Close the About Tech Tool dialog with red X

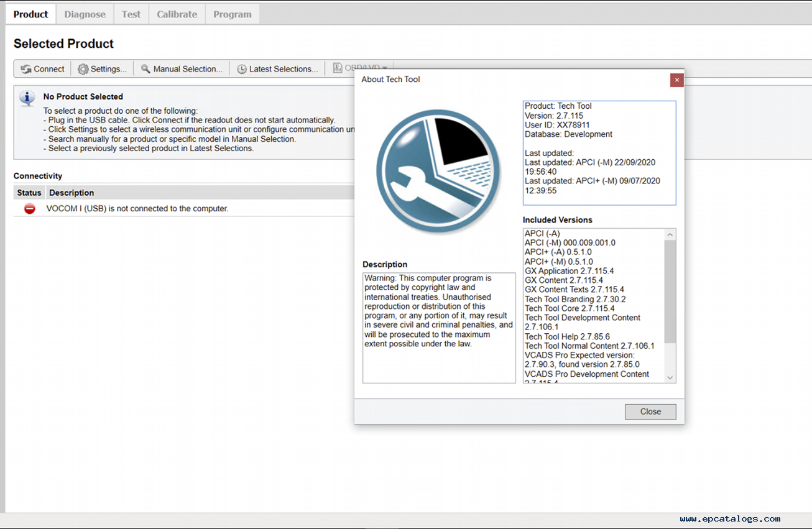[676, 80]
